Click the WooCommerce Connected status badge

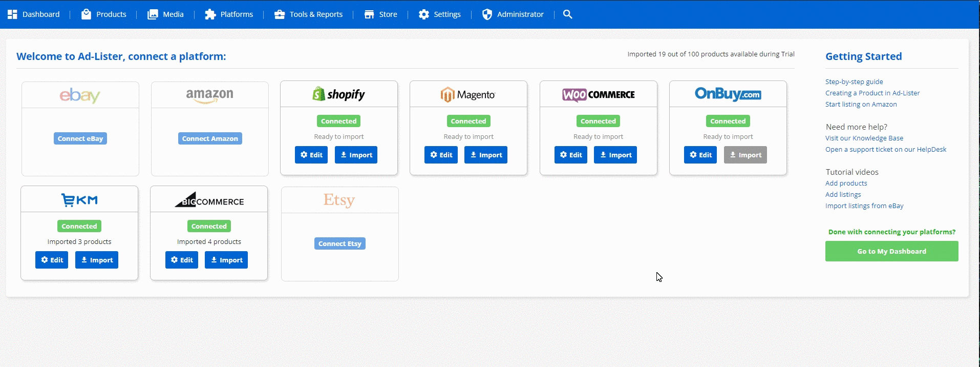598,121
